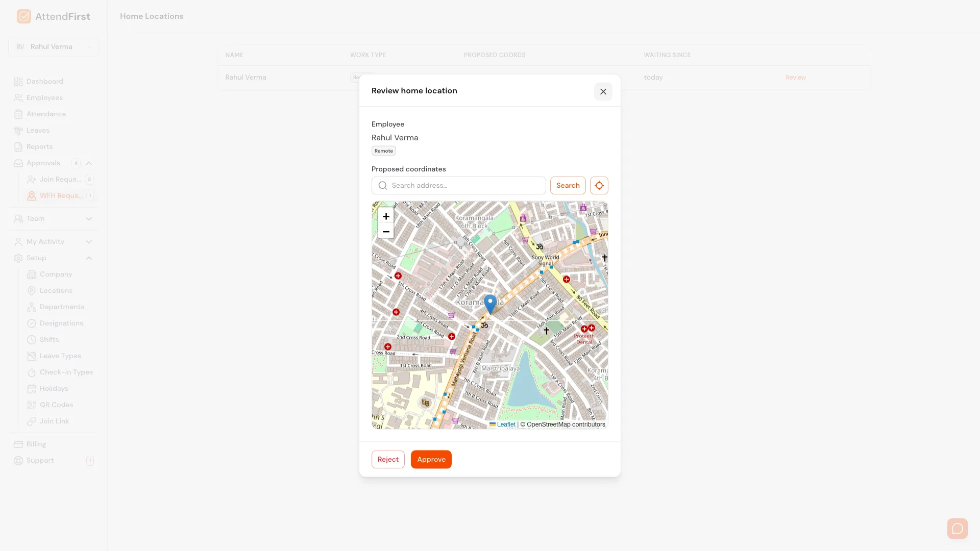Approve the home location request
Viewport: 980px width, 551px height.
pyautogui.click(x=431, y=460)
